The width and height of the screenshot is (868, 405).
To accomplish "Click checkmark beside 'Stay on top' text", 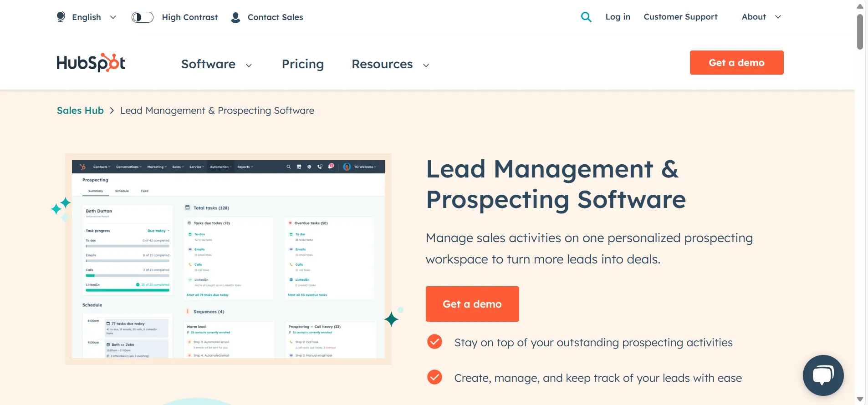I will pyautogui.click(x=434, y=342).
